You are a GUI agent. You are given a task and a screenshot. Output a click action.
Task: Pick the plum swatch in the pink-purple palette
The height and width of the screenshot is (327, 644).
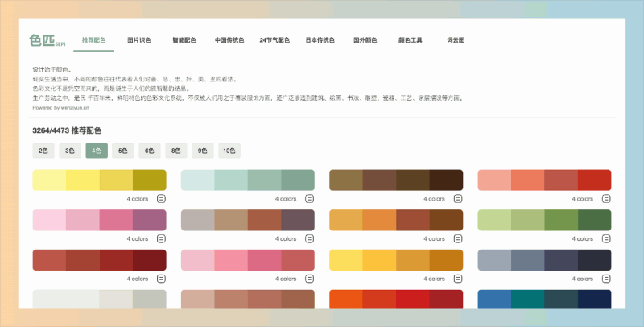tap(150, 220)
